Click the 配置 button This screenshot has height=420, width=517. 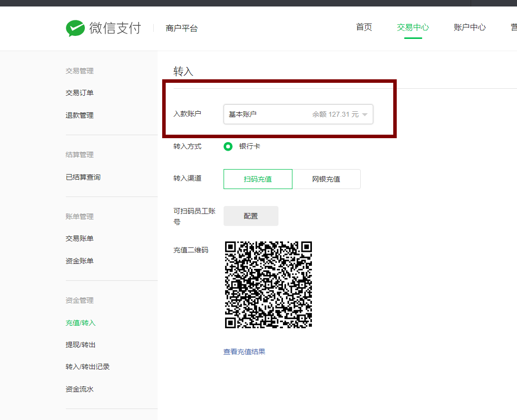click(x=251, y=216)
